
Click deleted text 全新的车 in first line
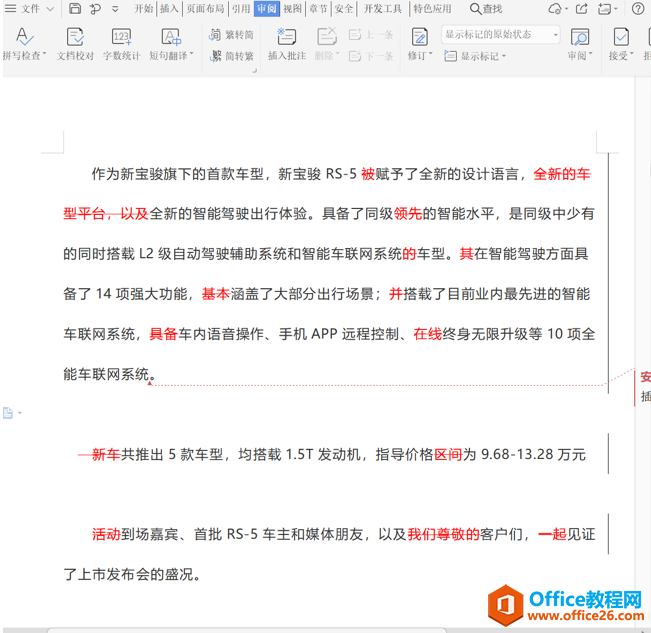tap(562, 174)
